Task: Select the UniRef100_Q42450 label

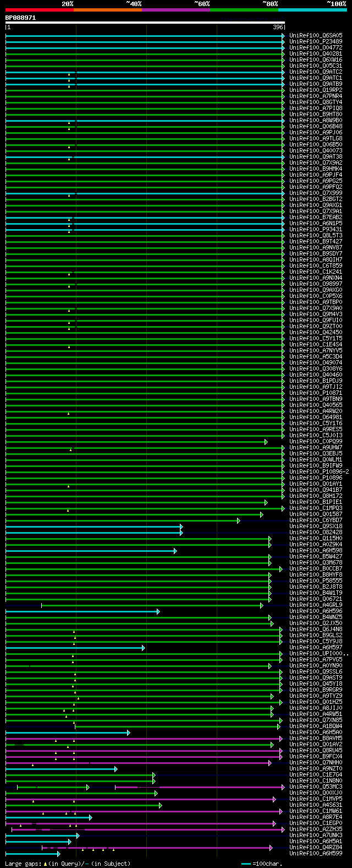Action: (x=316, y=333)
